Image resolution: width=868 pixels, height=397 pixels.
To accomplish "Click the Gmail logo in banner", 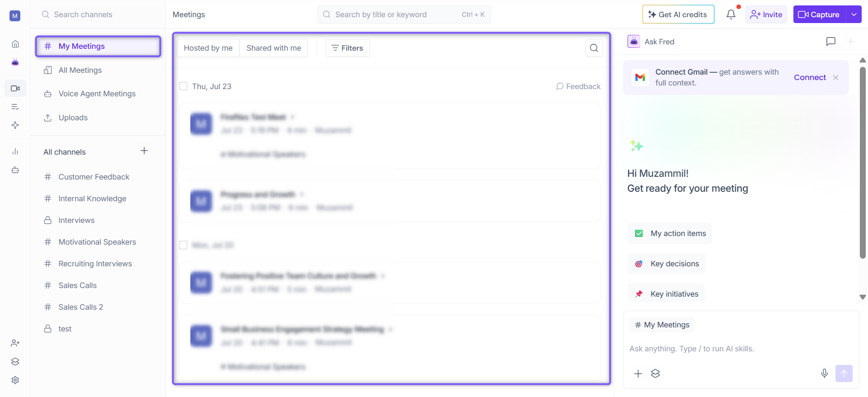I will click(x=640, y=77).
